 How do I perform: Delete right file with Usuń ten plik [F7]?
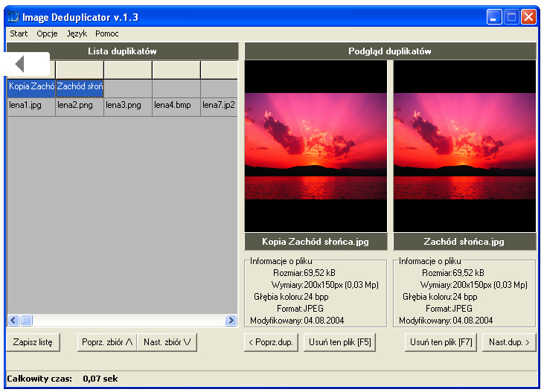click(x=441, y=342)
